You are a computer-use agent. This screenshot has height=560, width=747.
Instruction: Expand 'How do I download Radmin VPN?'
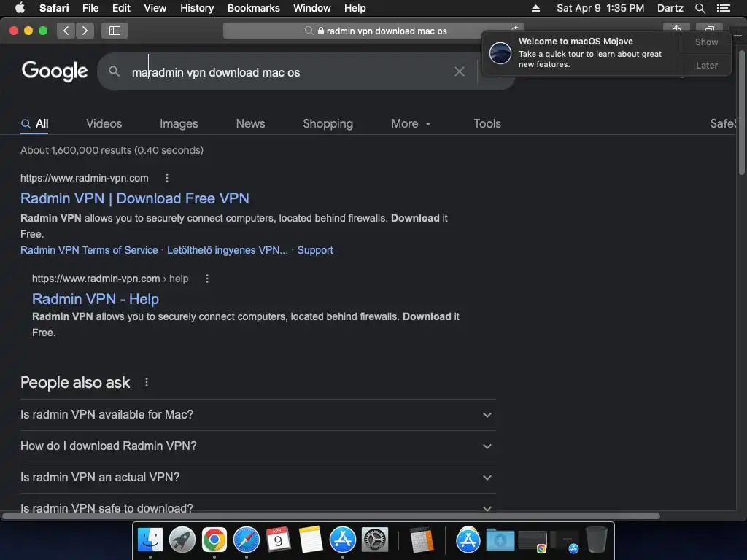coord(258,446)
